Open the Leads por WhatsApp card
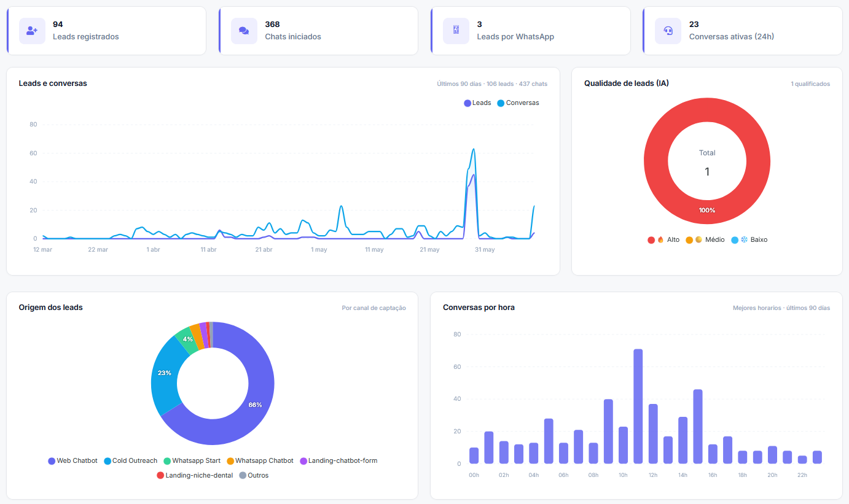849x504 pixels. point(530,31)
